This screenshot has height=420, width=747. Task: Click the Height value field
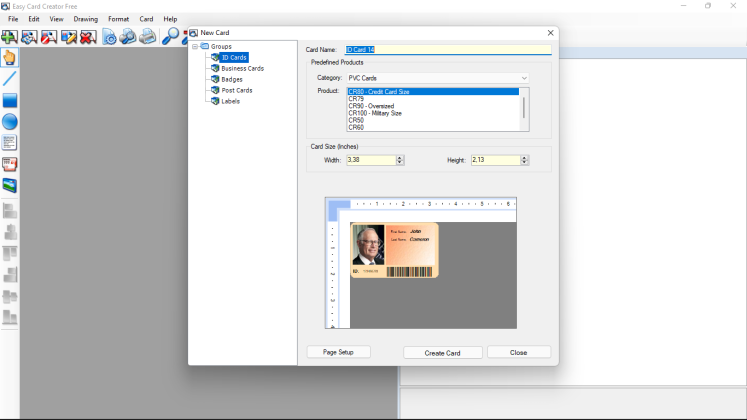(495, 160)
